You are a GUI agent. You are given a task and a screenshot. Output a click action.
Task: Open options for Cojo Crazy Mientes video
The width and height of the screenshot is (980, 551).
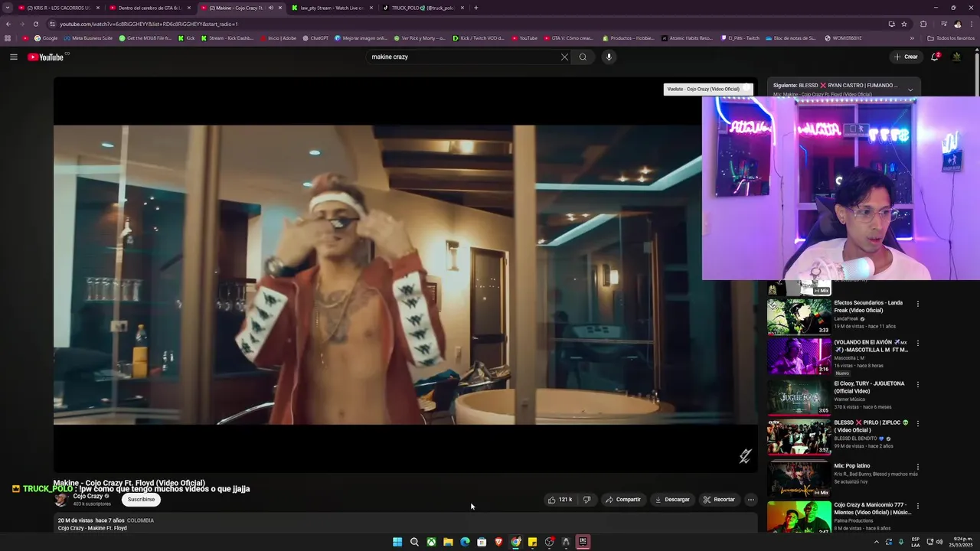(x=917, y=506)
